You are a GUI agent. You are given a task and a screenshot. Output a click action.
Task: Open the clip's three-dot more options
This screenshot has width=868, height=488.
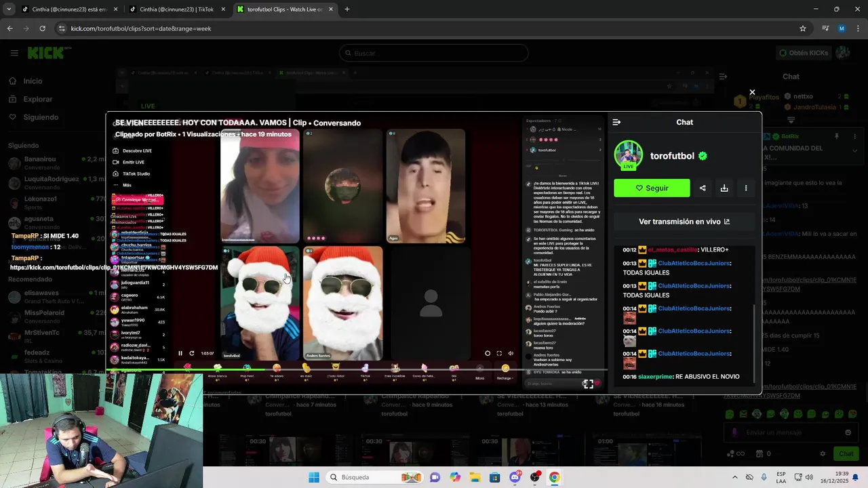coord(746,188)
